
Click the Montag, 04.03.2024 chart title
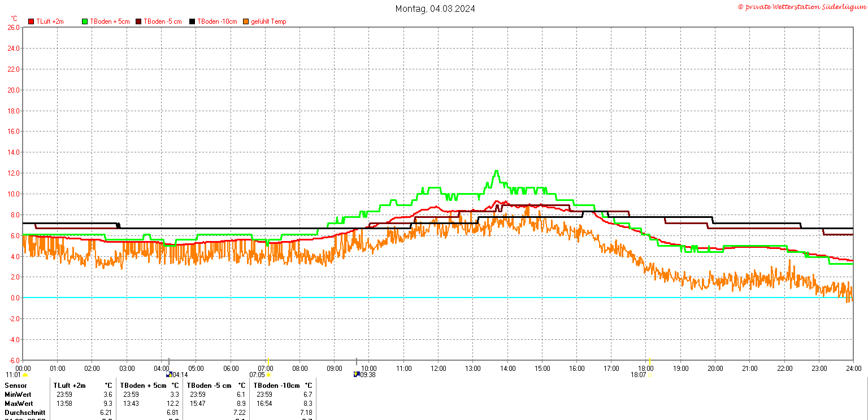[x=435, y=8]
